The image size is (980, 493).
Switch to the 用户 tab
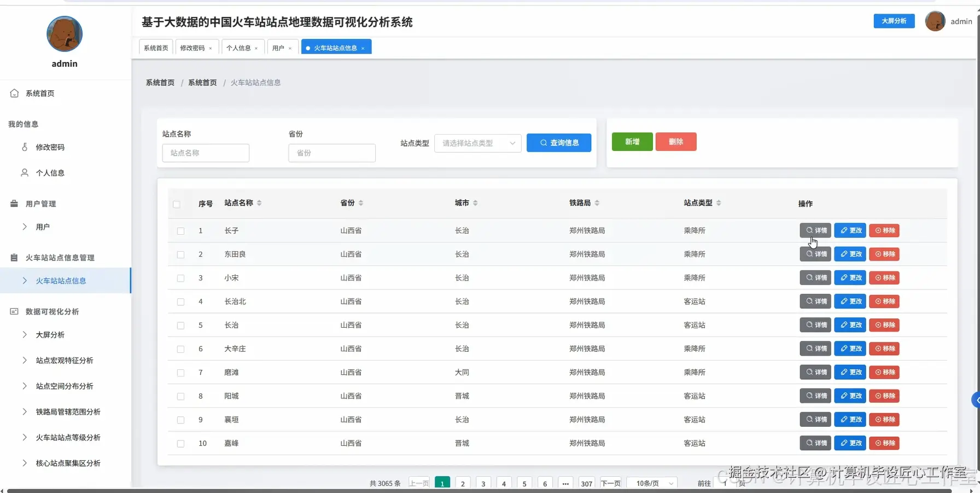tap(278, 48)
